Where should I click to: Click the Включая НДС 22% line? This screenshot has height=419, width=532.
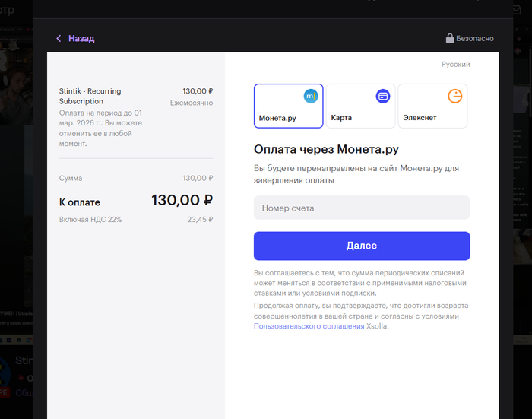90,220
